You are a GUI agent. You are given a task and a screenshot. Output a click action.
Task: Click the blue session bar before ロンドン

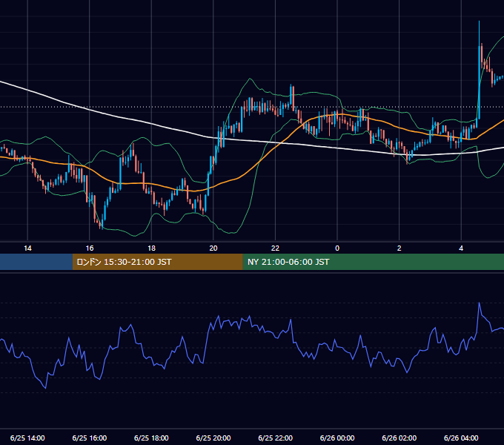[x=36, y=262]
